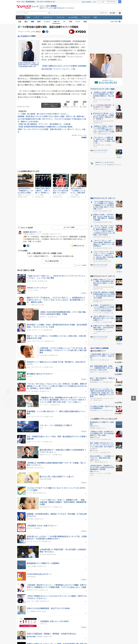138x644 pixels.
Task: Share expert comment on Facebook
Action: 28,246
